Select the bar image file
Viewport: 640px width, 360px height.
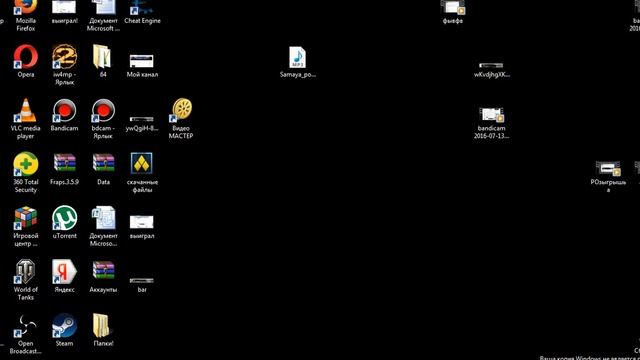coord(142,285)
